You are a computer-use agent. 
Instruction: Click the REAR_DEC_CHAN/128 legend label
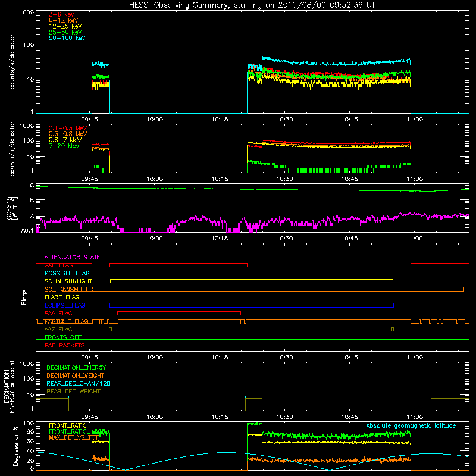coord(79,383)
